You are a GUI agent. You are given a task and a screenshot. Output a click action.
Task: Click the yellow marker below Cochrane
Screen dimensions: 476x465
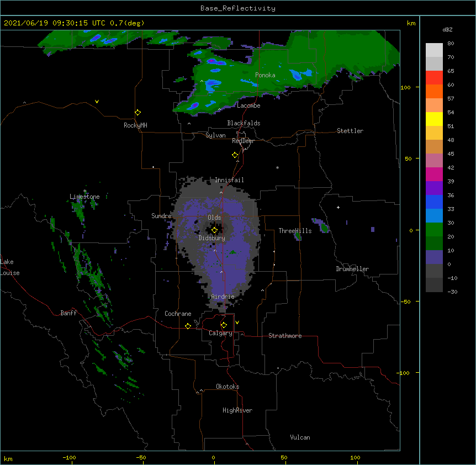click(188, 326)
